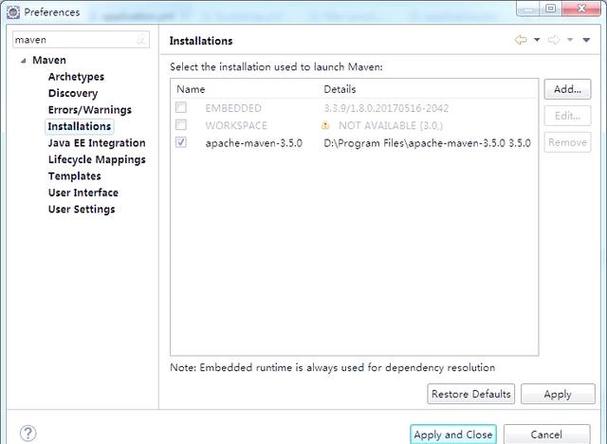Click the warning icon beside NOT AVAILABLE

(325, 126)
